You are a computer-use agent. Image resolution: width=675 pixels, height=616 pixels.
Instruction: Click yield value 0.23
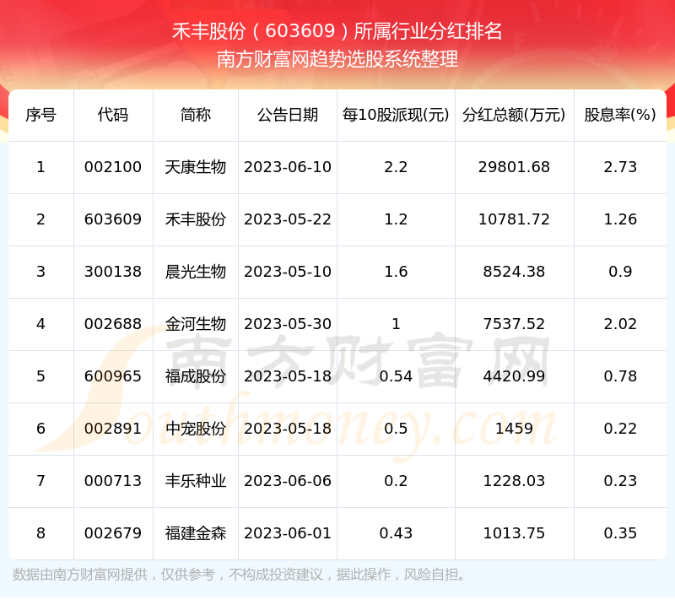coord(620,481)
